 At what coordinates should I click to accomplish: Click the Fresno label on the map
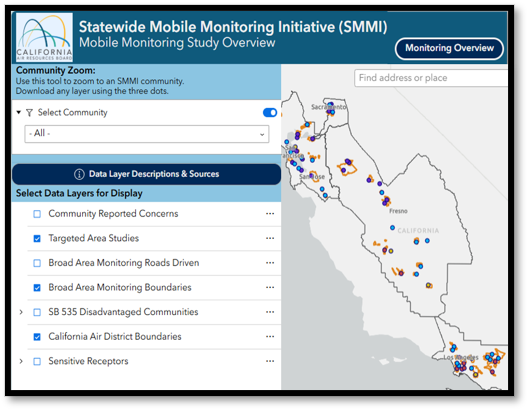398,211
